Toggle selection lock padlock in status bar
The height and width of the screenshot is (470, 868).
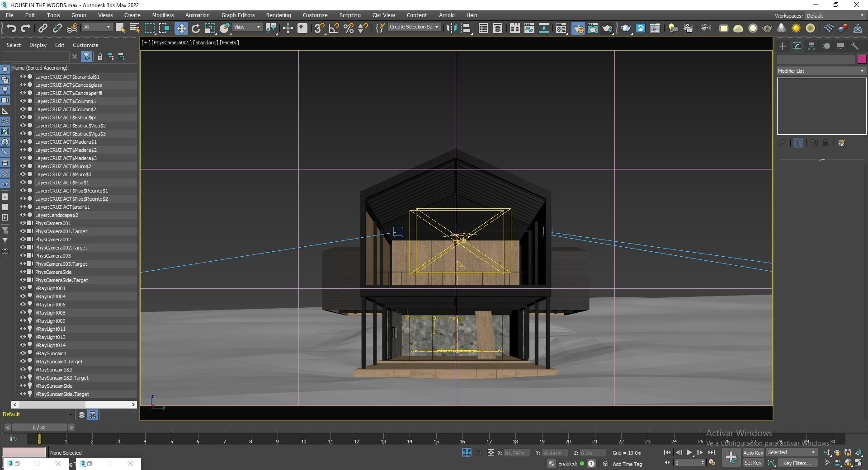(x=479, y=452)
